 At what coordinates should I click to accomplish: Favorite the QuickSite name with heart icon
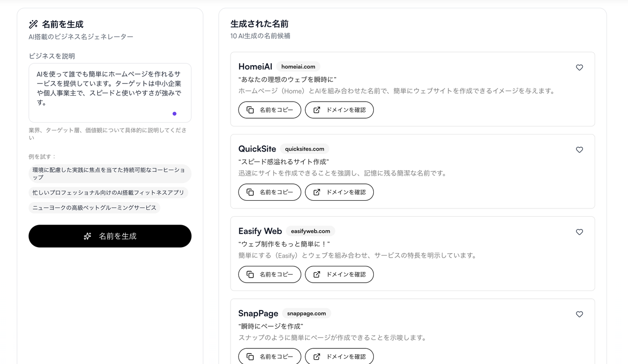click(579, 150)
